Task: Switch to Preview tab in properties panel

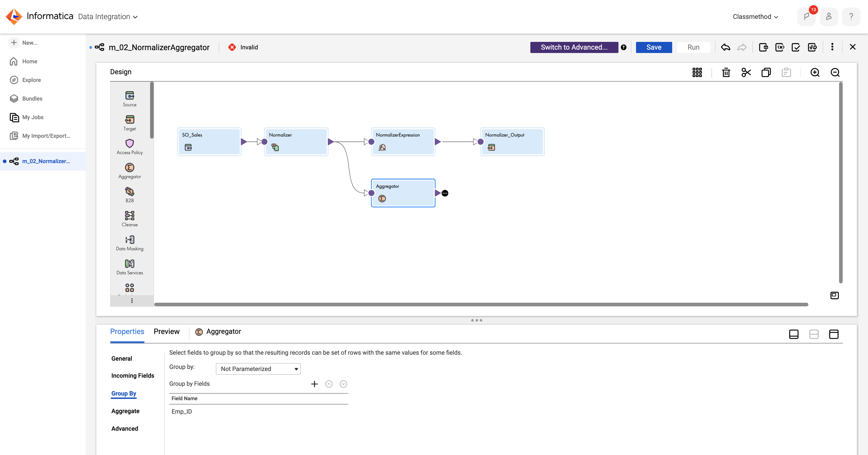Action: [166, 331]
